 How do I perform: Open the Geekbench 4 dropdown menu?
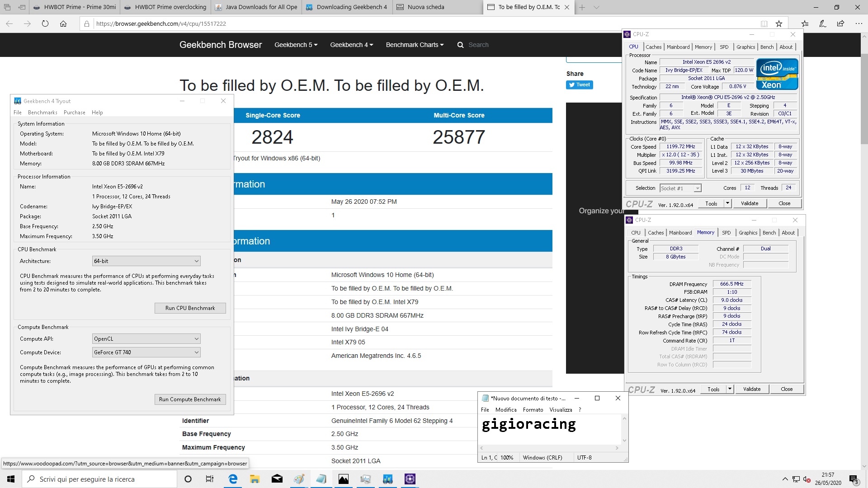coord(351,45)
